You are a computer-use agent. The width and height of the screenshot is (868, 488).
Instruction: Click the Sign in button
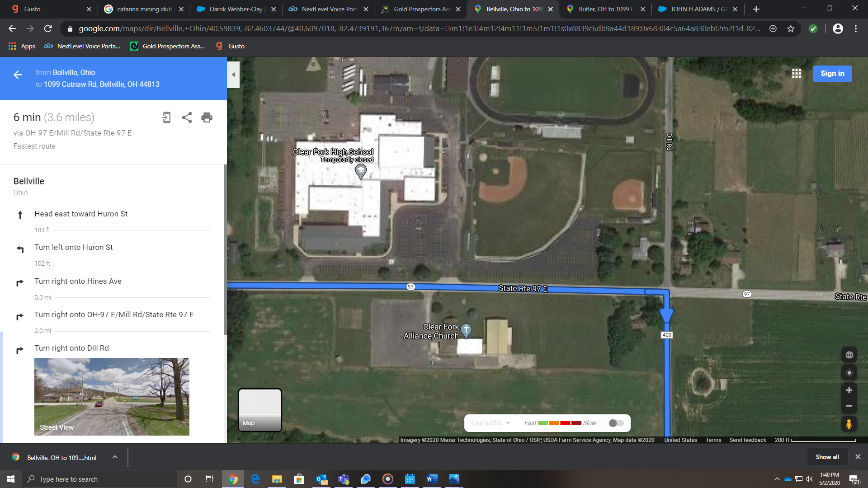click(x=832, y=74)
